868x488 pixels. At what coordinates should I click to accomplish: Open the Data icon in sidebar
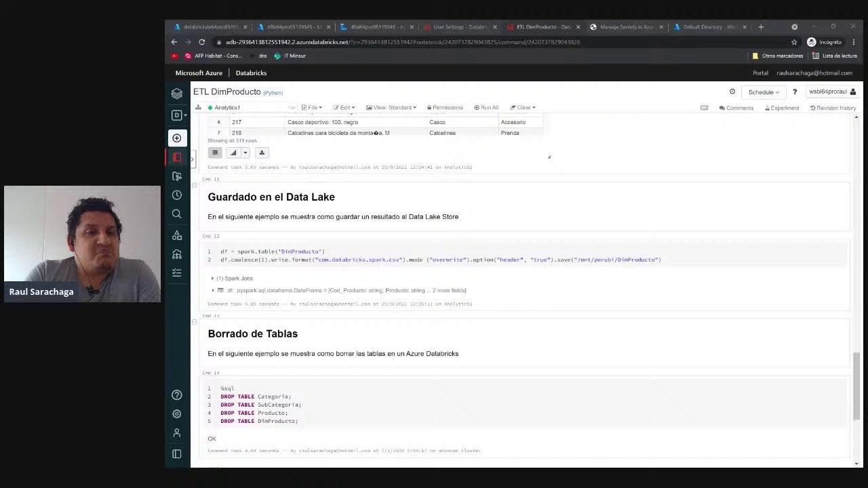point(177,235)
